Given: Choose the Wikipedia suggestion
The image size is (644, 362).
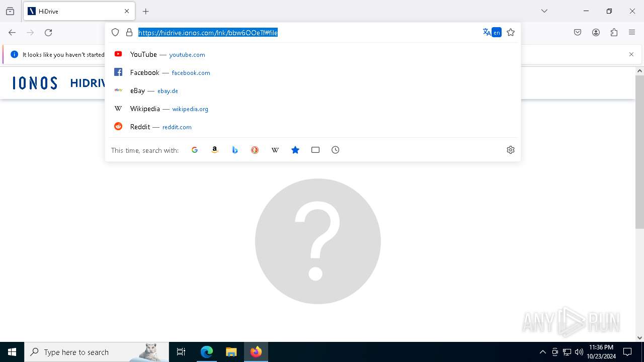Looking at the screenshot, I should [x=313, y=109].
